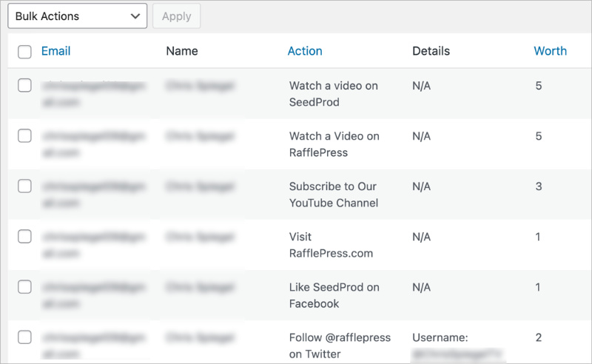Click the Details column header
The image size is (592, 364).
(x=431, y=51)
